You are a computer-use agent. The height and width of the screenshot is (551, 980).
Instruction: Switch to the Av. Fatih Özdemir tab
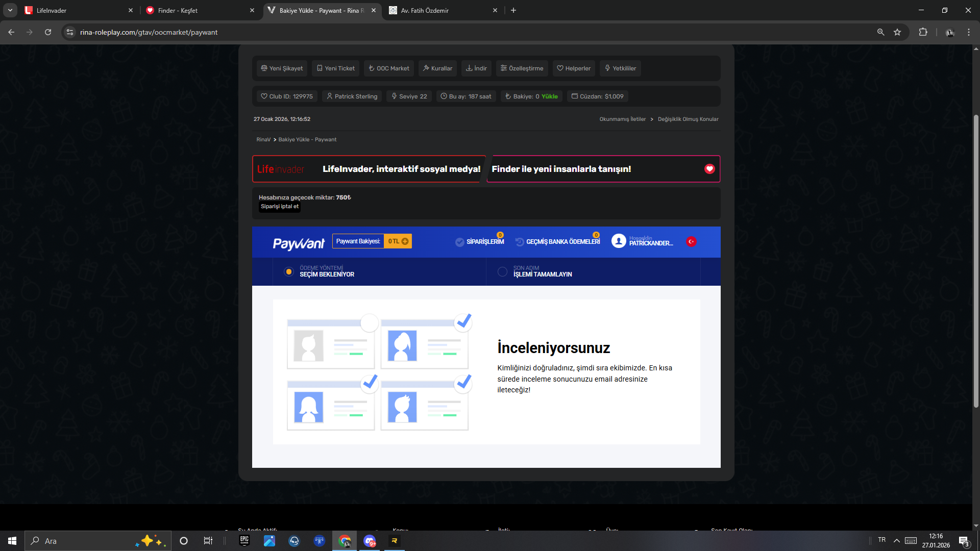coord(443,10)
